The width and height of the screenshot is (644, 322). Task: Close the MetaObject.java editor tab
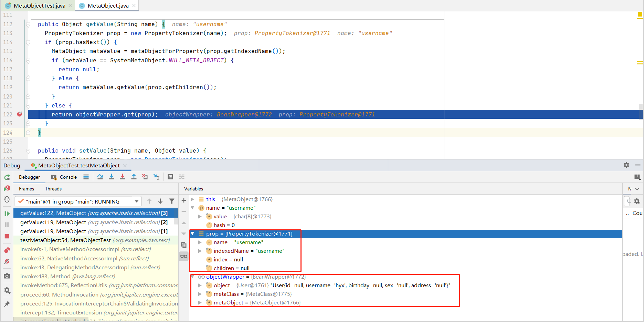point(134,6)
